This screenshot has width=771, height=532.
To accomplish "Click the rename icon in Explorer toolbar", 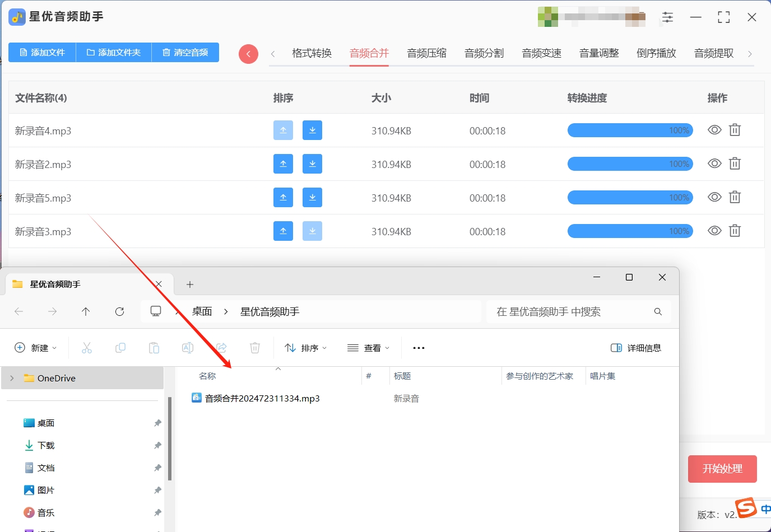I will 188,348.
